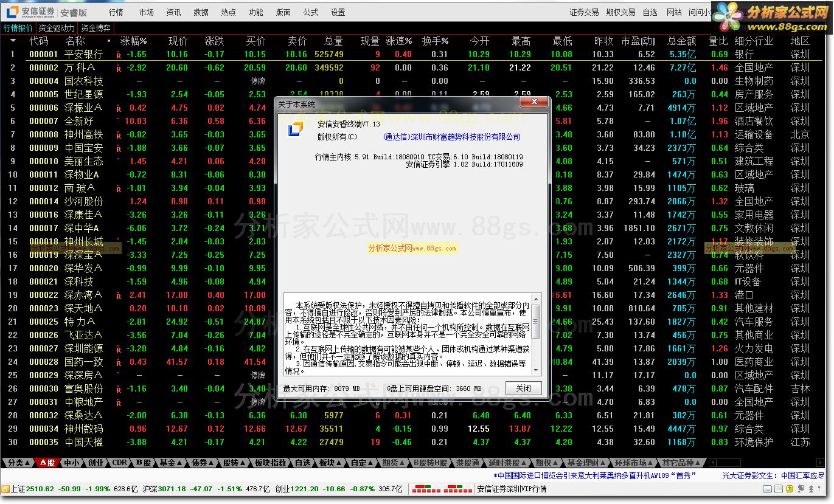Viewport: 834px width, 504px height.
Task: Click scroll-up arrow in disclaimer text box
Action: (x=536, y=299)
